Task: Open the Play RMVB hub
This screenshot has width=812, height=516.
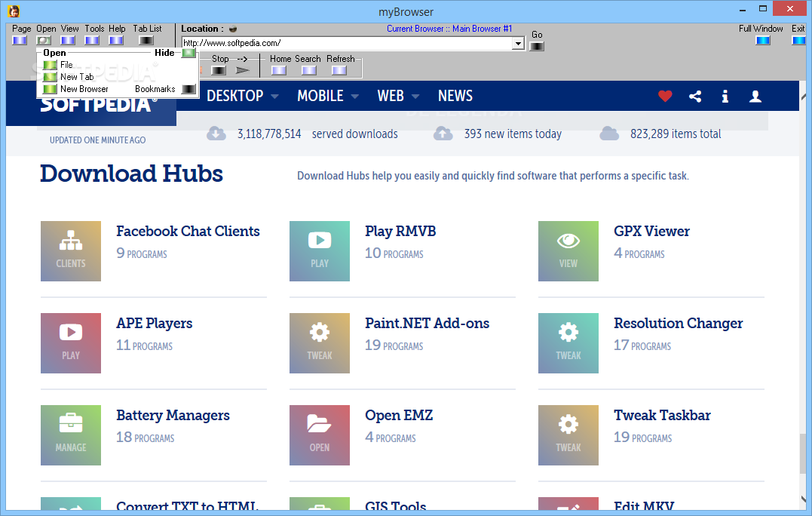Action: (x=400, y=231)
